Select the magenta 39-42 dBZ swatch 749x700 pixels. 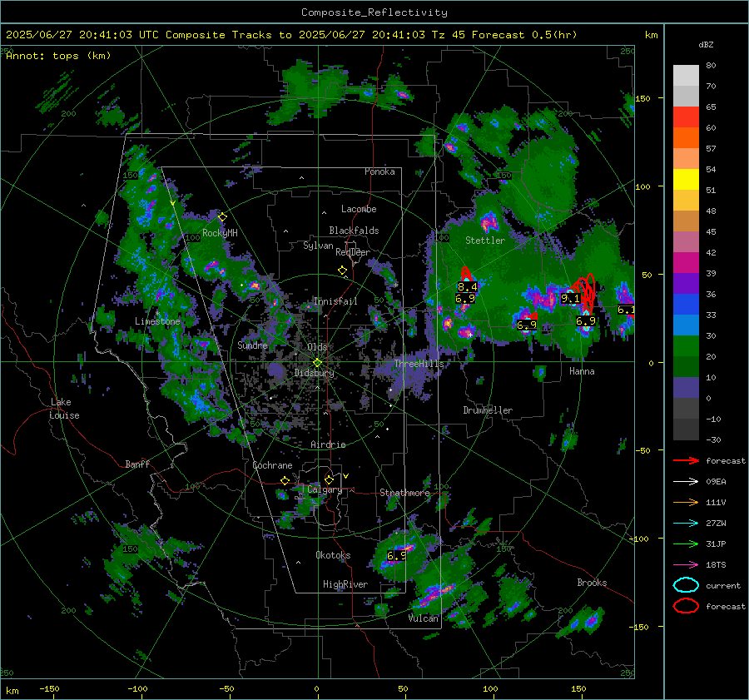coord(686,263)
